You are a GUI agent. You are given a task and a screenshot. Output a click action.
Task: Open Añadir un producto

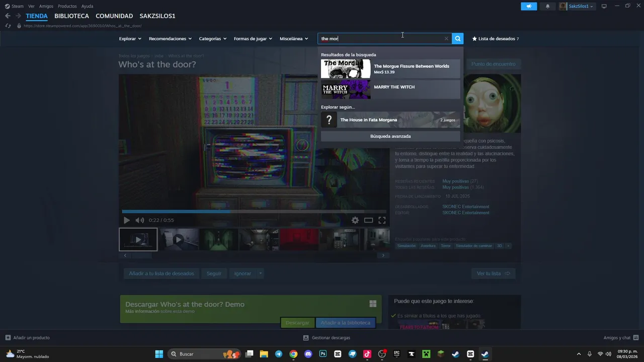tap(28, 338)
